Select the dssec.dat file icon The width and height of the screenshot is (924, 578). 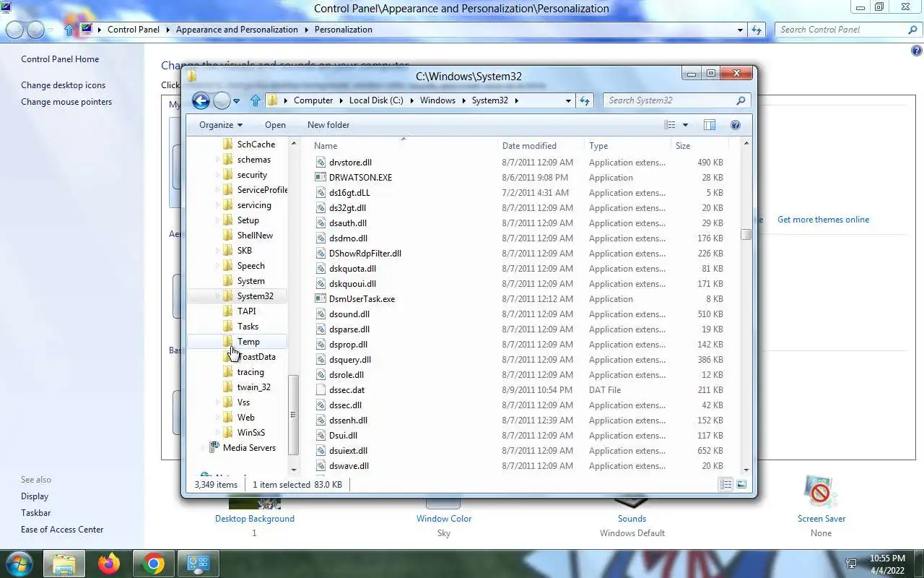coord(321,389)
